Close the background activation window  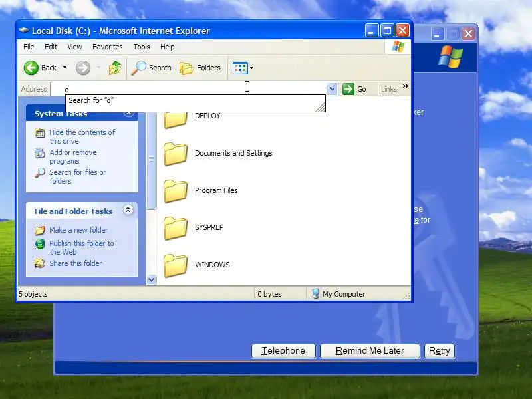tap(469, 34)
